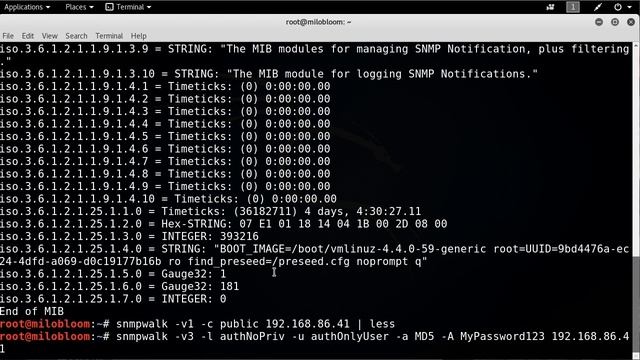Minimize the terminal window
Viewport: 640px width, 360px height.
click(x=599, y=22)
